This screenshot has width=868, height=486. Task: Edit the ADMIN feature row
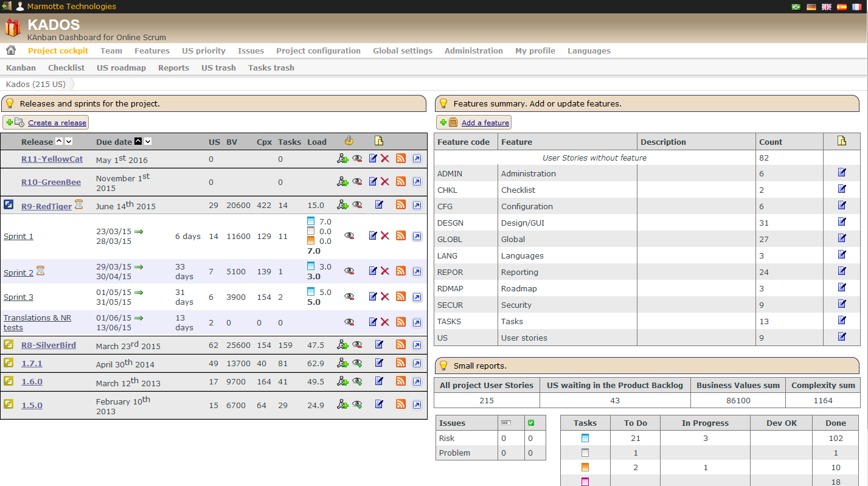click(842, 173)
